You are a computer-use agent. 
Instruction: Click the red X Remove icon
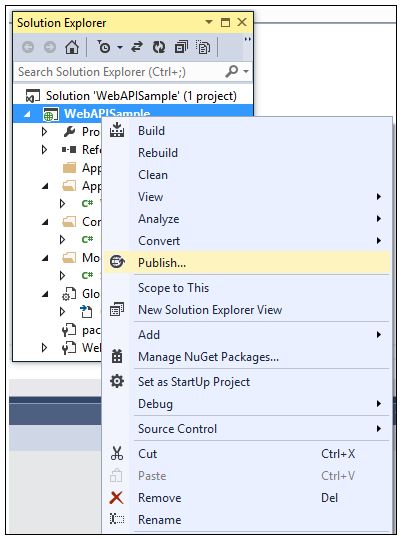(x=116, y=497)
